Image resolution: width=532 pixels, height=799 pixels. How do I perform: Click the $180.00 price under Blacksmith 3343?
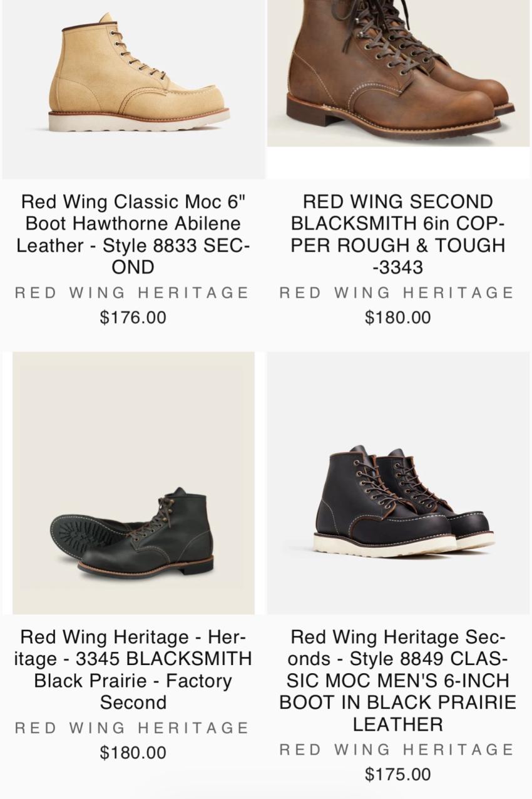(x=398, y=317)
